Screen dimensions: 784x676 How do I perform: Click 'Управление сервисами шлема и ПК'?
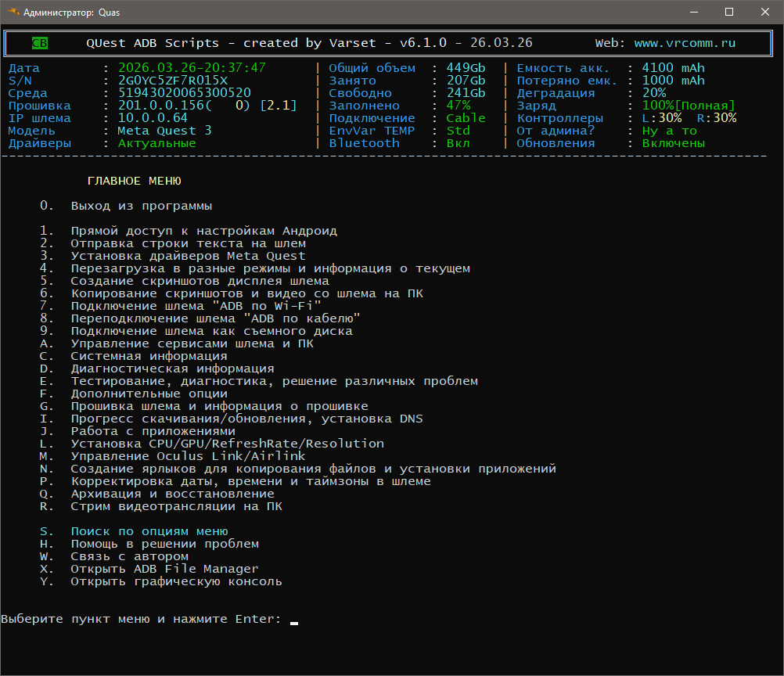(x=192, y=343)
